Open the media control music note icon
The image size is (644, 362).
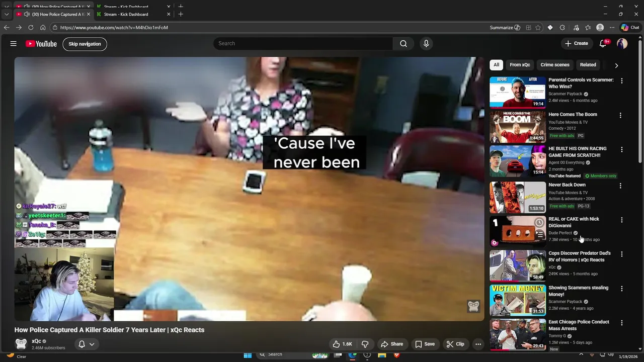576,28
